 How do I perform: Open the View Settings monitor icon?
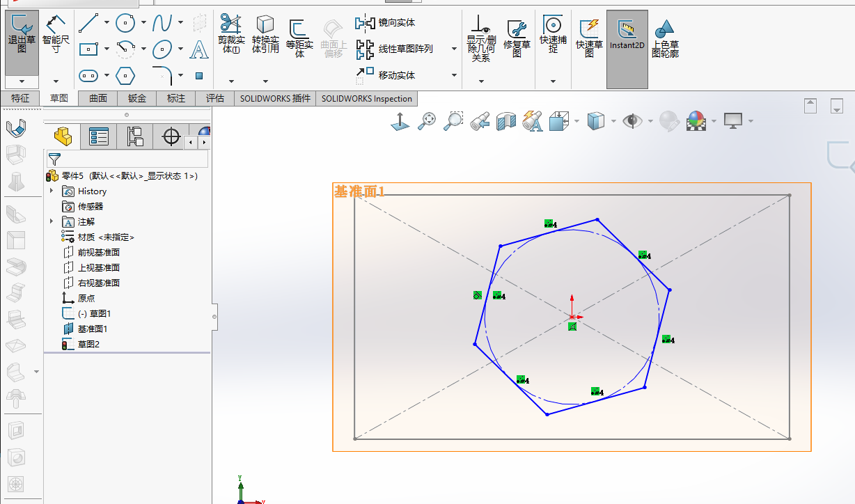(733, 121)
